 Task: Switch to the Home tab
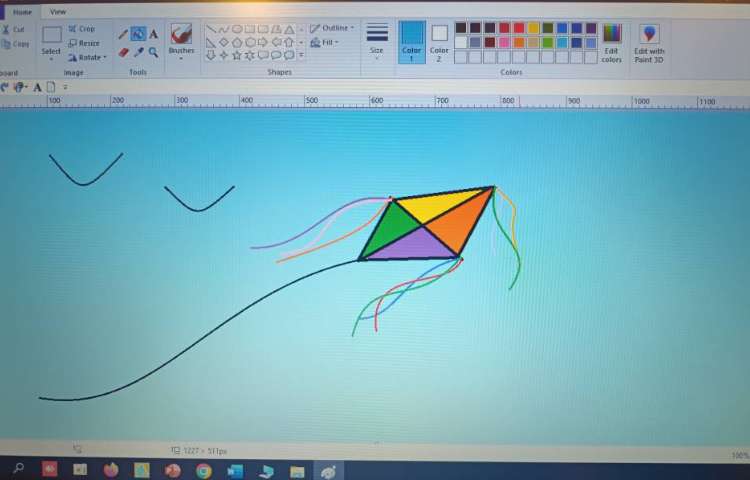tap(22, 11)
